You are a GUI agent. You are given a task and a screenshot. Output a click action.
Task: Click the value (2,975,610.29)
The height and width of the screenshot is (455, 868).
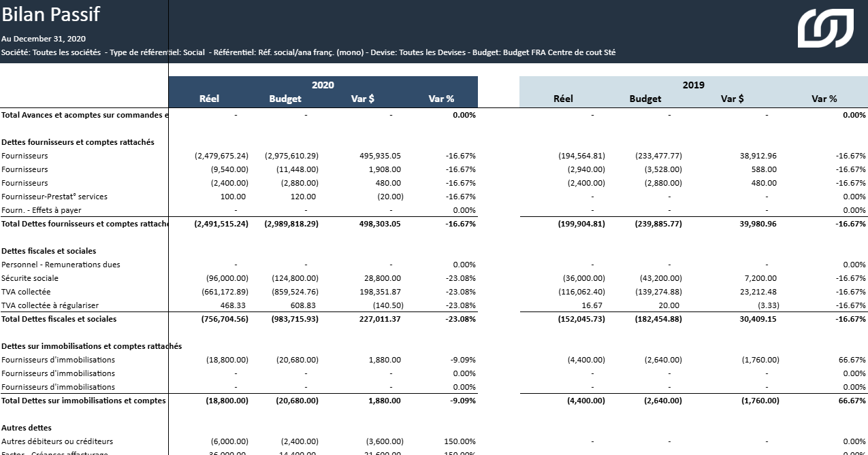(x=291, y=156)
